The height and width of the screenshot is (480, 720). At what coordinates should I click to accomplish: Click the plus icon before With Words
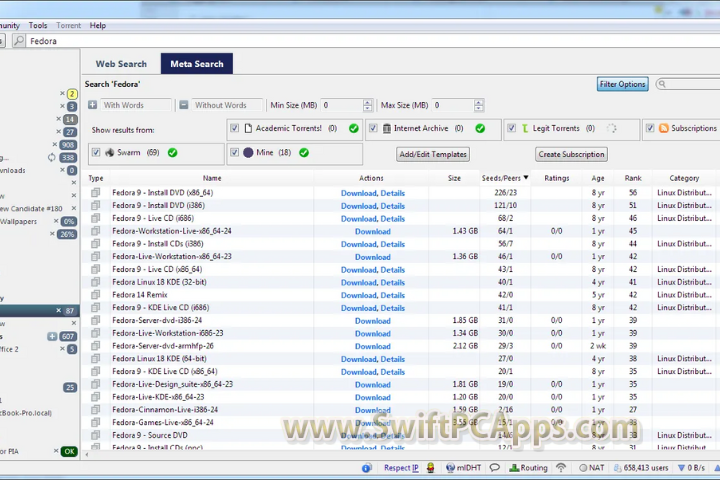[92, 105]
